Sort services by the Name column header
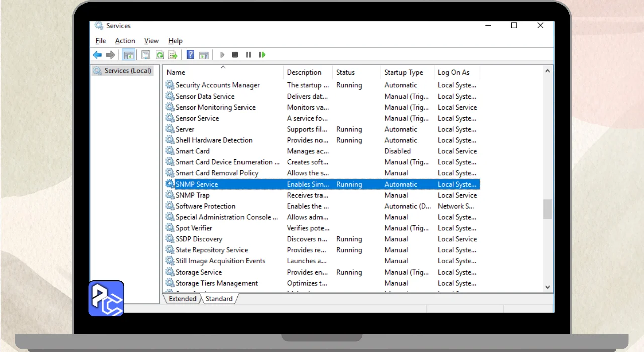Viewport: 644px width, 352px height. coord(176,72)
